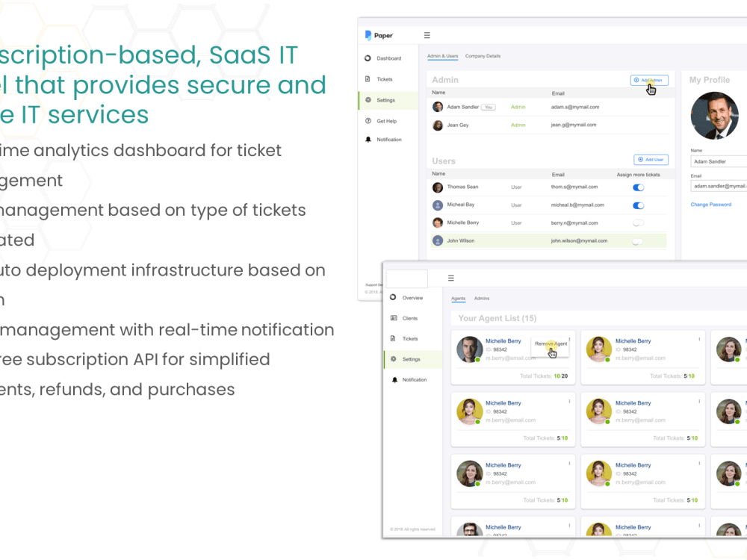
Task: Click Jean Gey's name in Admin table
Action: (458, 125)
